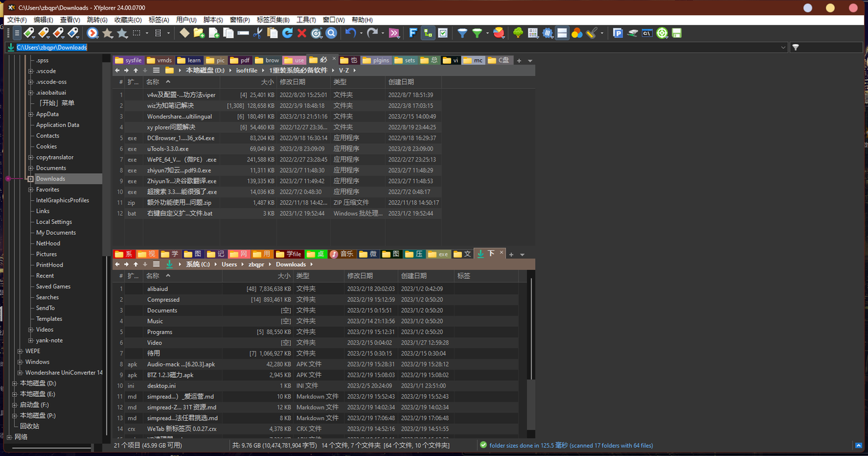Open the 文件(F) menu
Viewport: 868px width, 456px height.
click(x=16, y=20)
